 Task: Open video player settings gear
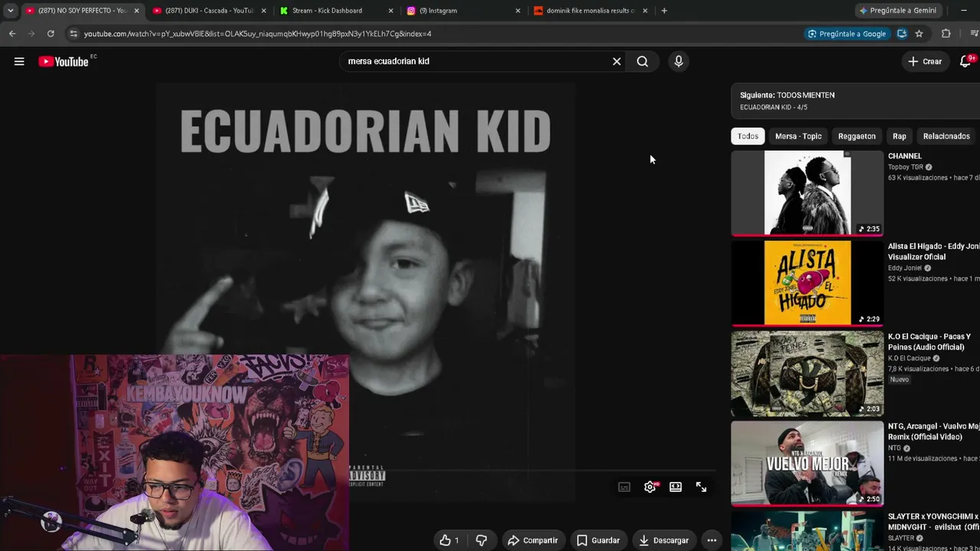pyautogui.click(x=650, y=487)
